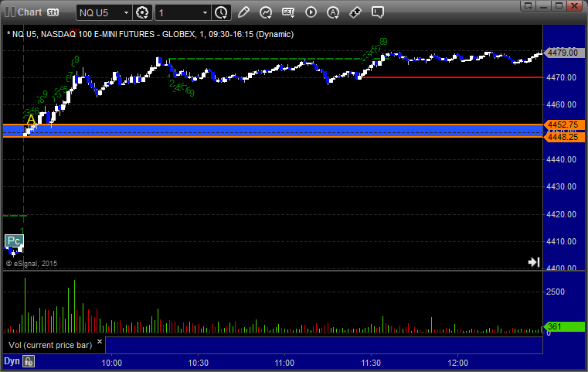Toggle the lock icon next to Dyn
Image resolution: width=588 pixels, height=372 pixels.
coord(29,361)
